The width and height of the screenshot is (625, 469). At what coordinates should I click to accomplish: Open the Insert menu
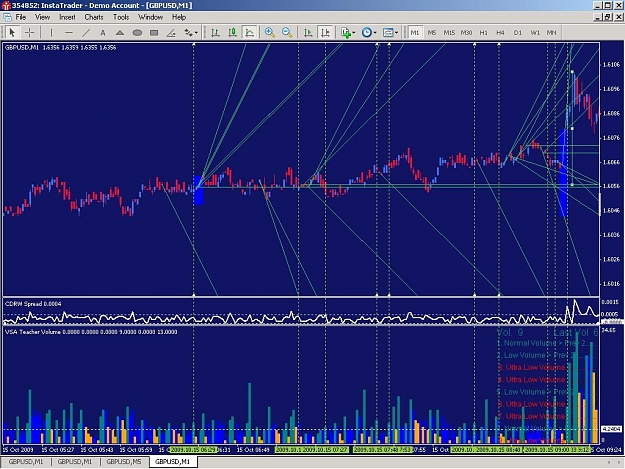[x=67, y=17]
